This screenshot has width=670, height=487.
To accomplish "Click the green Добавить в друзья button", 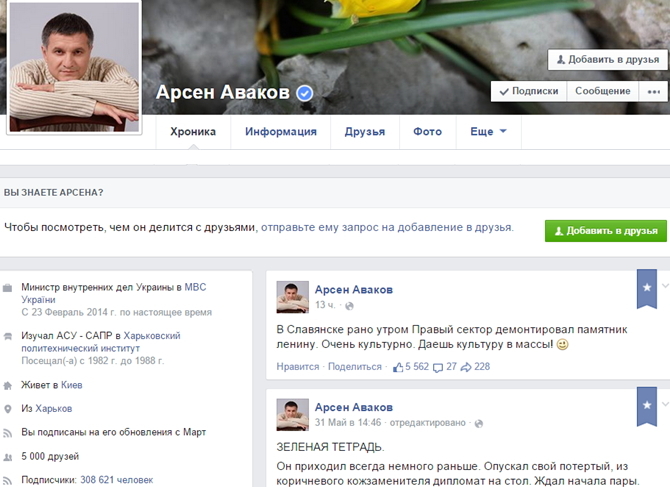I will pyautogui.click(x=605, y=231).
